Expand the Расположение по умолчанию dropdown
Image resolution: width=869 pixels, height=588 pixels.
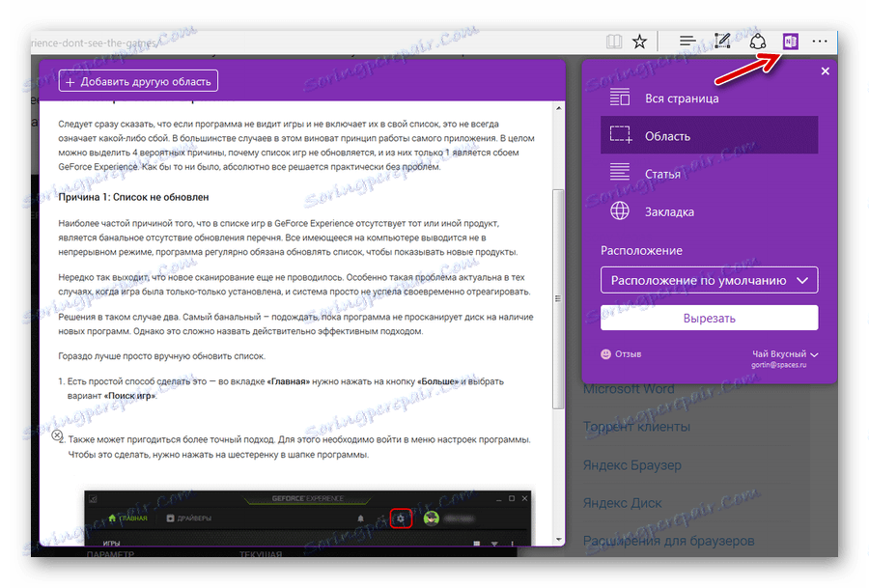coord(709,280)
